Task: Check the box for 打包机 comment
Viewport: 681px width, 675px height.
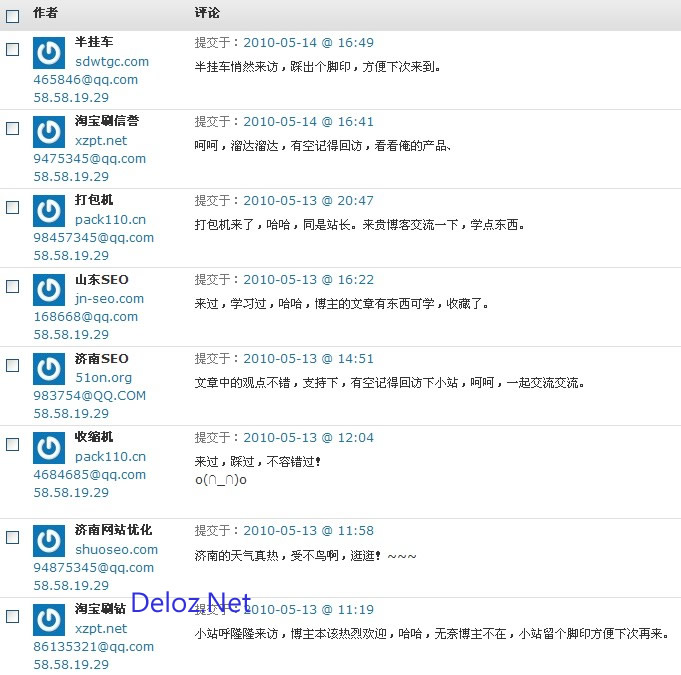Action: [x=13, y=208]
